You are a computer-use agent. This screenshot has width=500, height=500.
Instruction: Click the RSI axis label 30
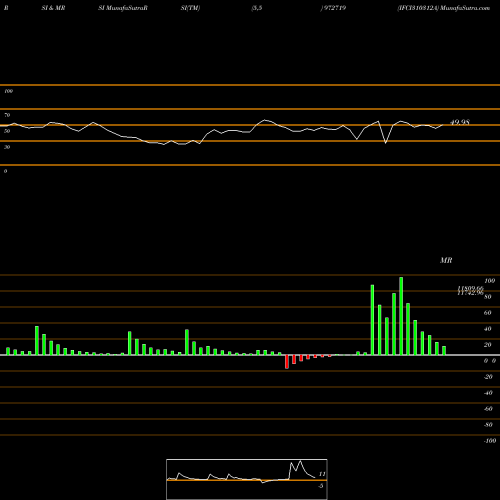(x=7, y=147)
